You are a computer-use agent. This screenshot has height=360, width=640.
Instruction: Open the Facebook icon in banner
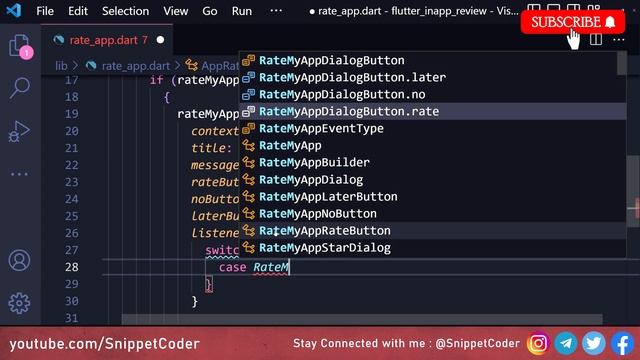tap(622, 343)
